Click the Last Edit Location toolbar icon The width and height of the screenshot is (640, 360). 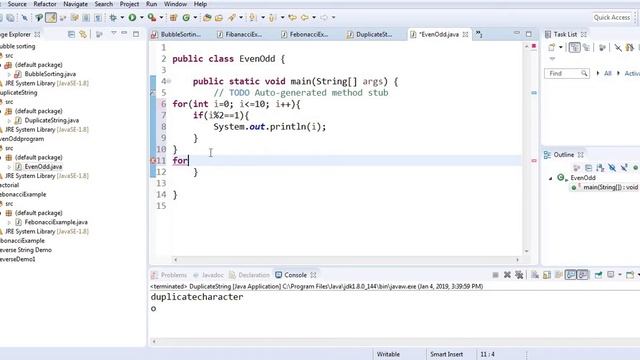pos(292,18)
